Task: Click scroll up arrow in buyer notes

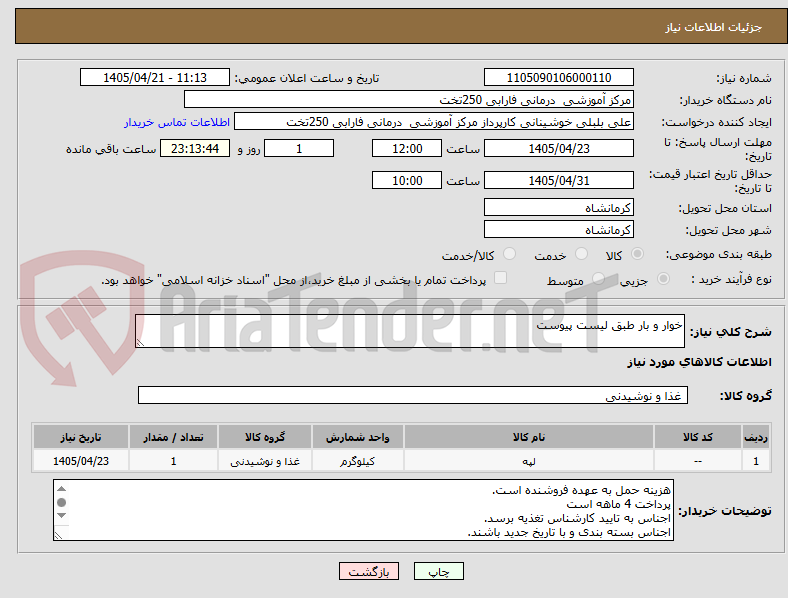Action: click(61, 489)
